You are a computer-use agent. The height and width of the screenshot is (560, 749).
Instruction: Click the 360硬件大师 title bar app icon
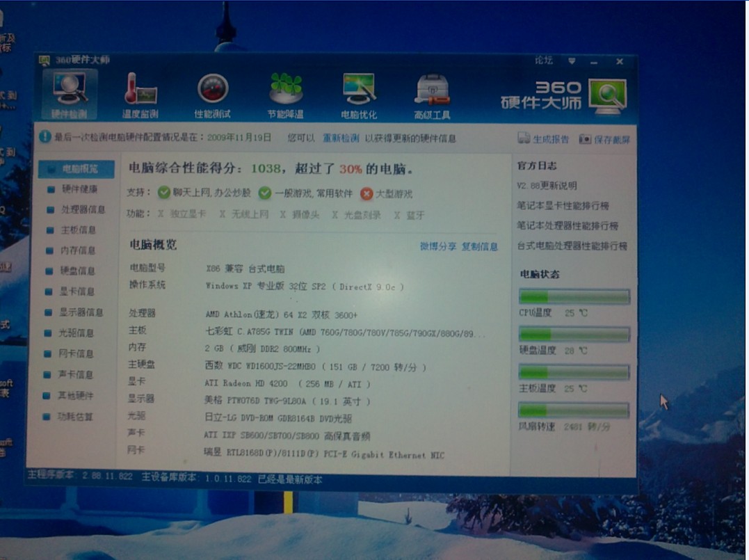tap(45, 61)
